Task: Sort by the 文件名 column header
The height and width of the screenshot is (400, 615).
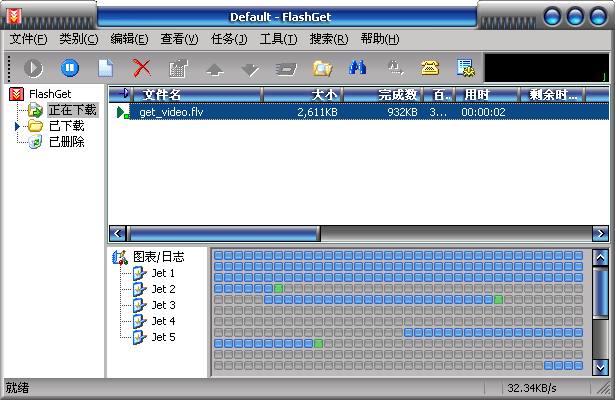Action: click(x=198, y=95)
